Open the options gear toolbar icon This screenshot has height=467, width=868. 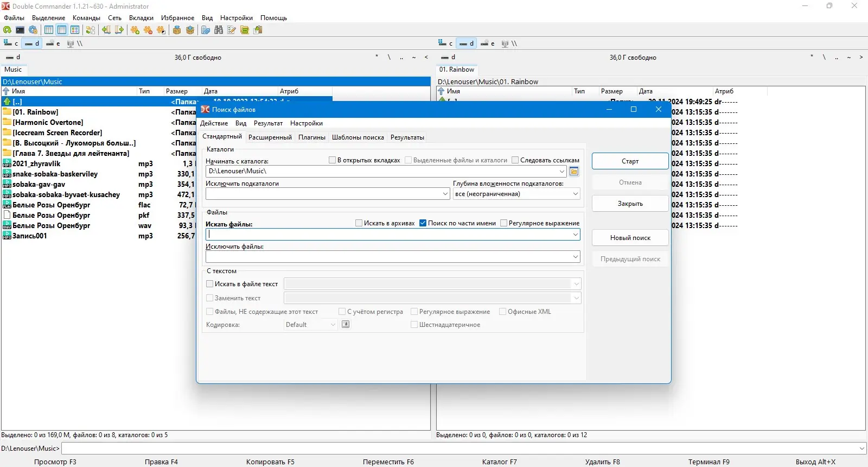coord(33,30)
